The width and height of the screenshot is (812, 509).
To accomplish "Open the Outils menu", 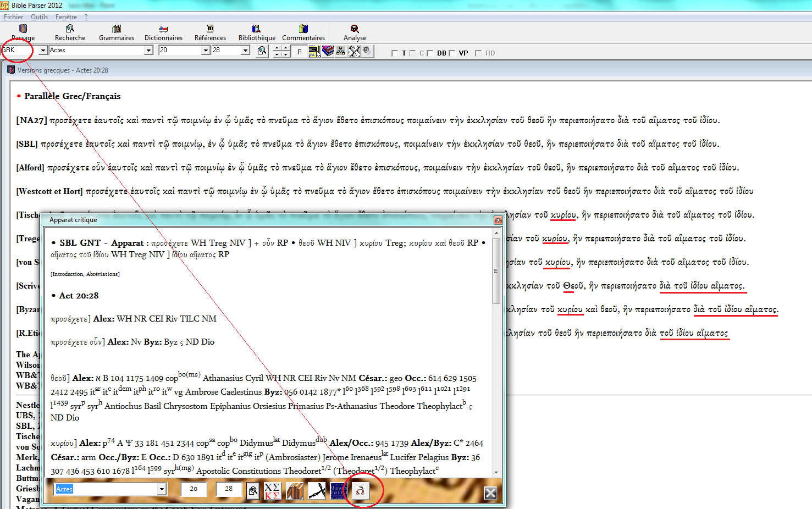I will click(x=39, y=17).
